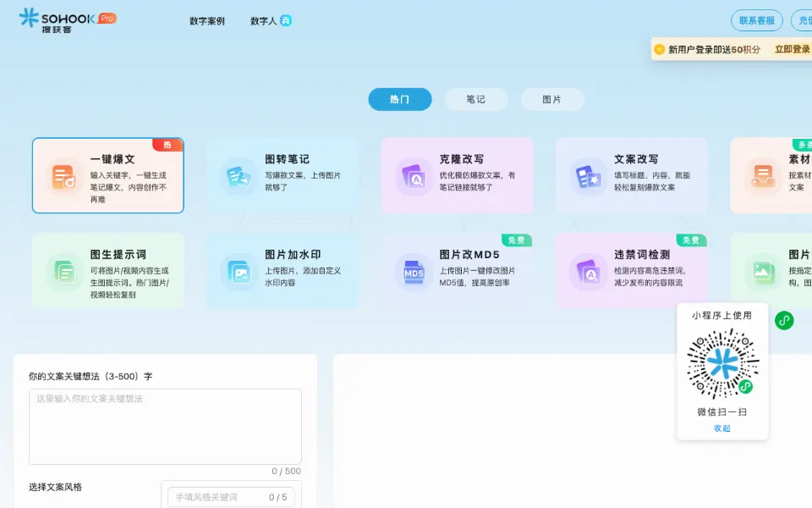The height and width of the screenshot is (508, 812).
Task: Open the 克隆改写 card icon
Action: 414,177
